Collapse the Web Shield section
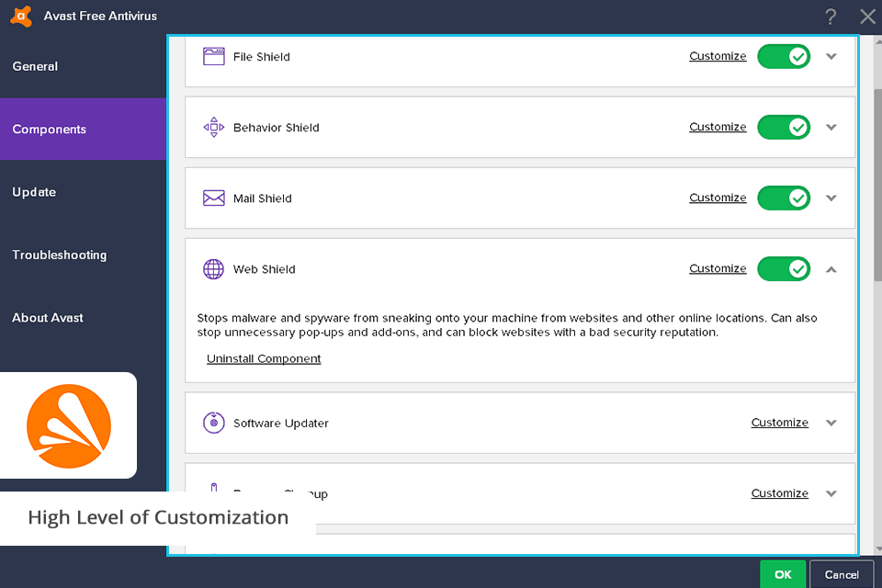 pyautogui.click(x=831, y=269)
